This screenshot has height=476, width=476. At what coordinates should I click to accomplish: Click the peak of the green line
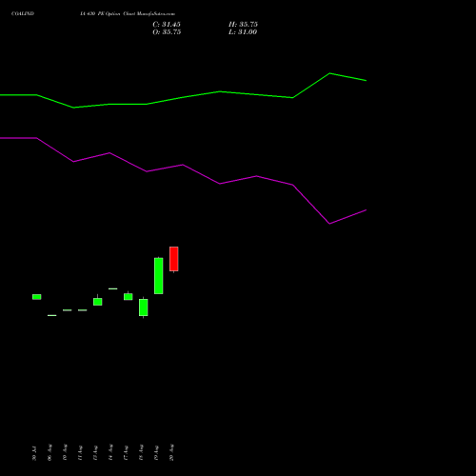click(329, 73)
